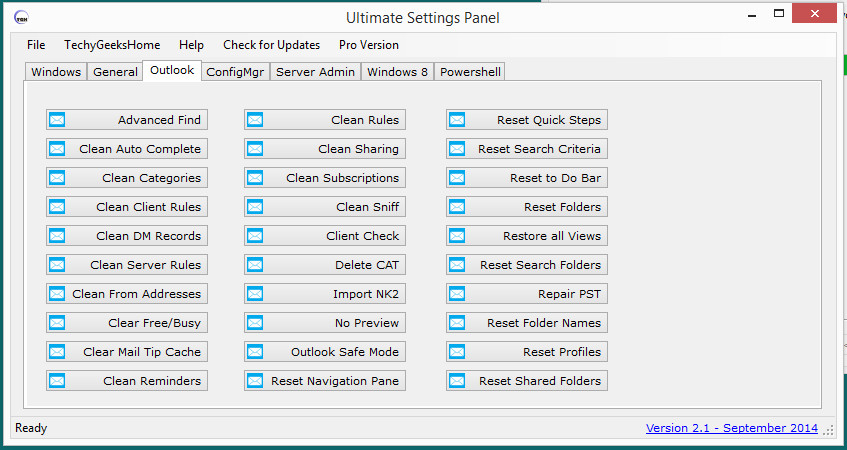This screenshot has width=847, height=450.
Task: Click the Reset Navigation Pane button
Action: click(x=325, y=381)
